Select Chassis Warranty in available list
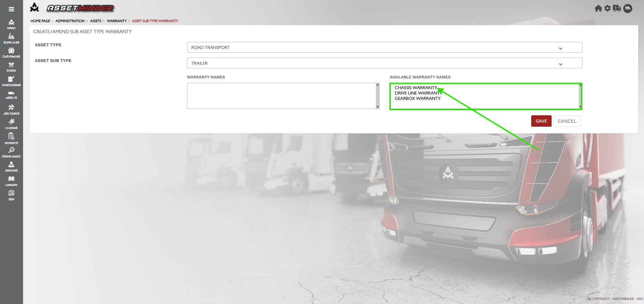Image resolution: width=644 pixels, height=304 pixels. (x=416, y=87)
